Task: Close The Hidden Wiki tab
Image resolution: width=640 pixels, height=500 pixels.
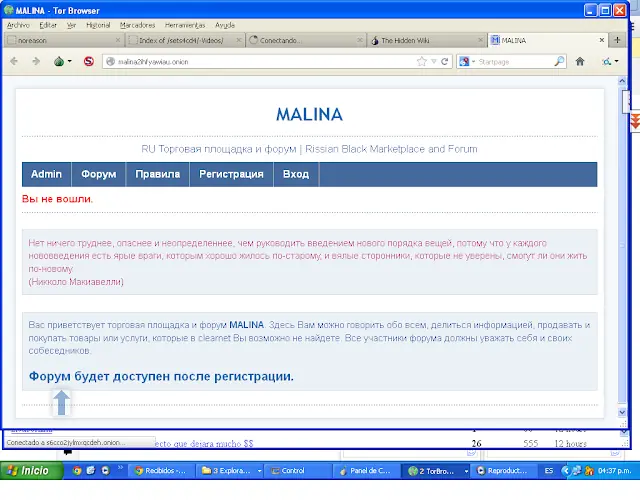Action: click(480, 40)
